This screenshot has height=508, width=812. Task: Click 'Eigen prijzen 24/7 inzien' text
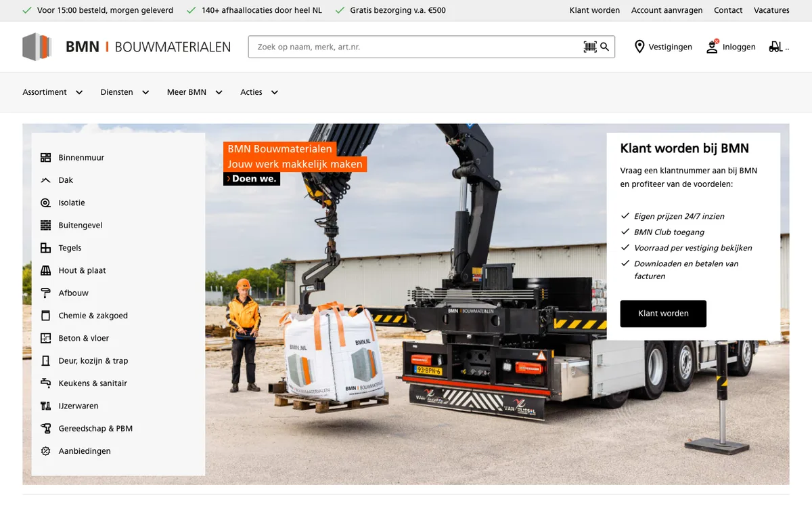pos(679,217)
